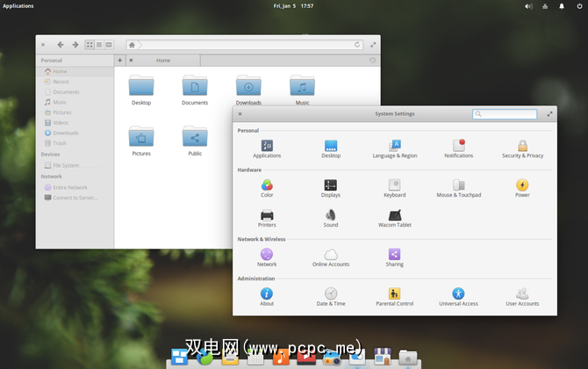The image size is (588, 369).
Task: Switch Files to grid view
Action: [90, 45]
